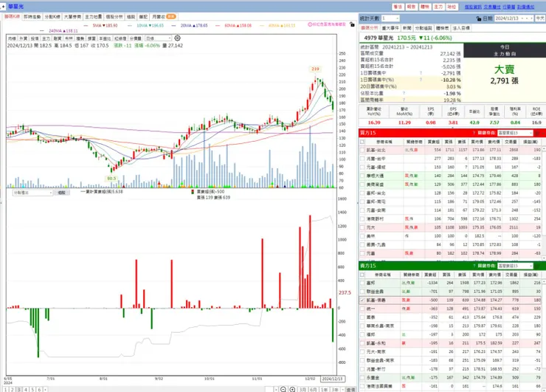
Task: Toggle the 分價量 chart overlay button
Action: [136, 38]
